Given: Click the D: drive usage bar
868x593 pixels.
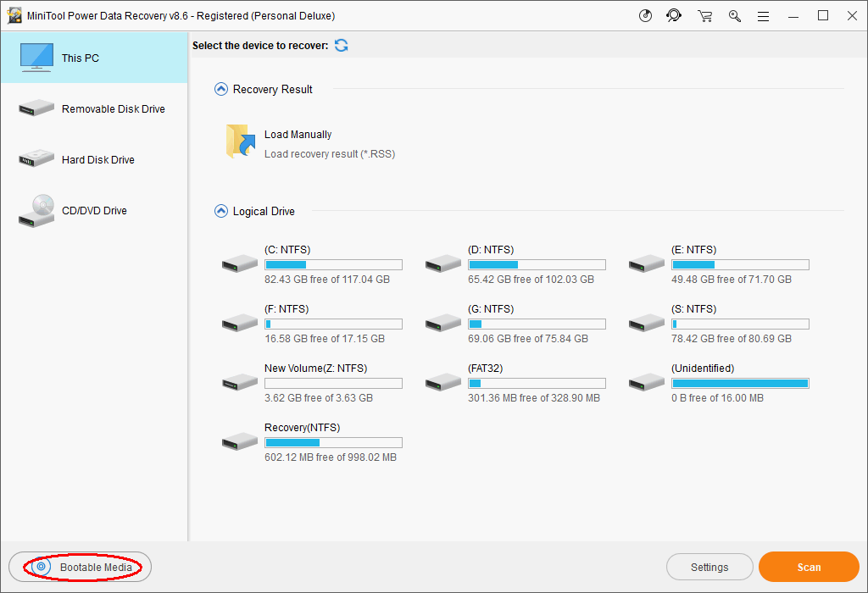Looking at the screenshot, I should coord(537,265).
